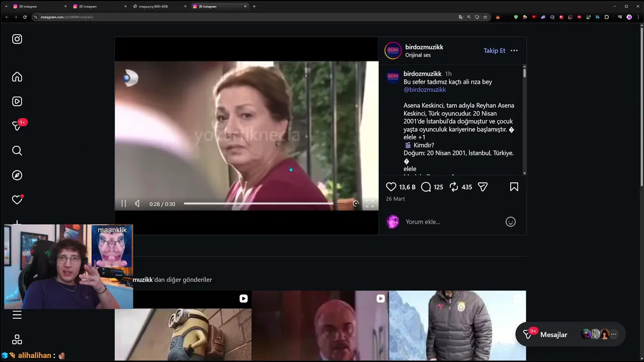Open the tab search dropdown arrow

(x=6, y=7)
